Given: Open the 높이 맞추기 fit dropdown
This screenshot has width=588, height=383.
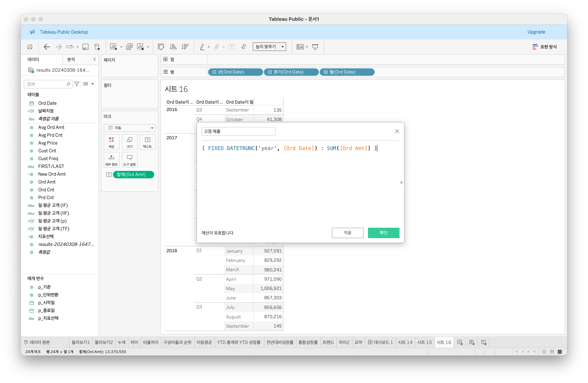Looking at the screenshot, I should (x=283, y=47).
